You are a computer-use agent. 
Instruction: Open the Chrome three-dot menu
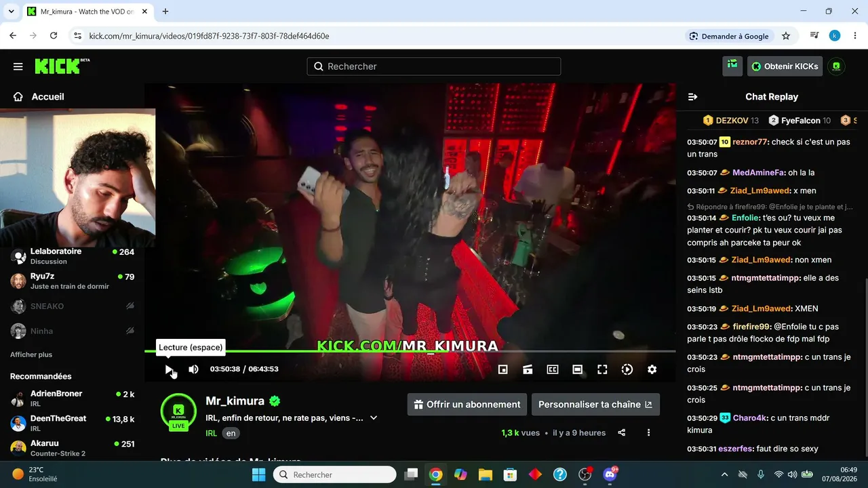[854, 36]
